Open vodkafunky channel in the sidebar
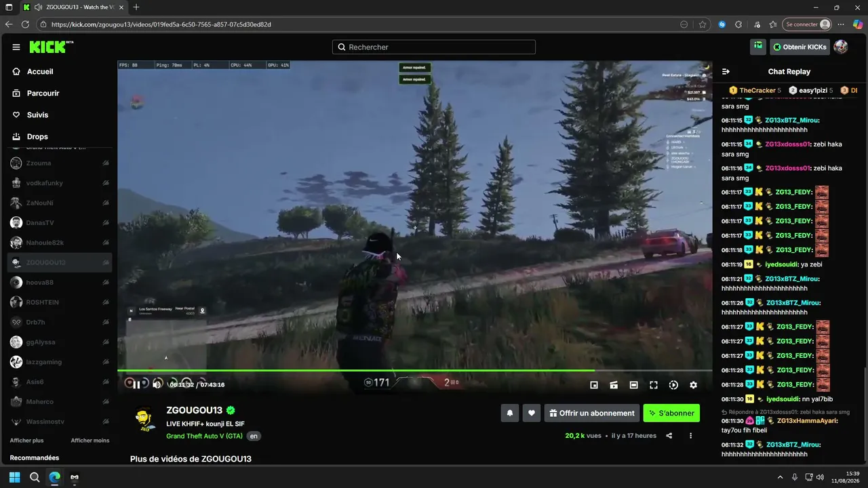This screenshot has width=868, height=488. [60, 183]
